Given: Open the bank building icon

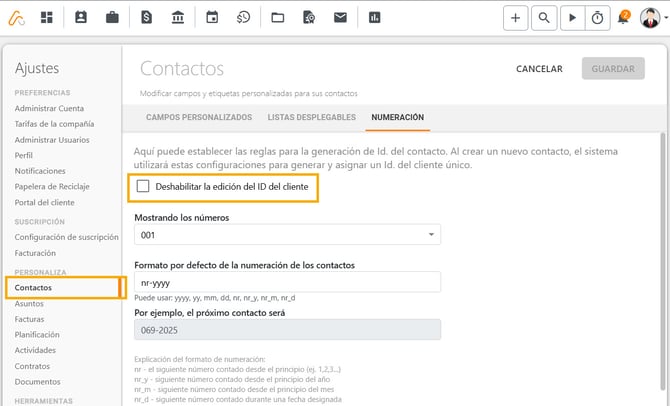Looking at the screenshot, I should click(x=178, y=18).
